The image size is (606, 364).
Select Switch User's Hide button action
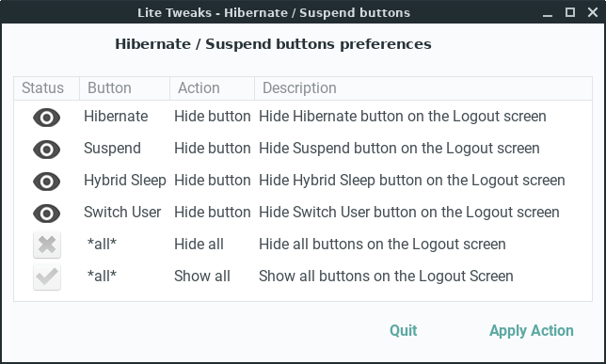(x=212, y=213)
